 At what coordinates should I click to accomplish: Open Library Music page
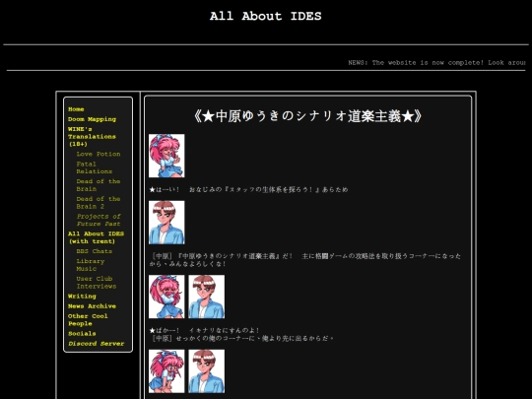[x=91, y=265]
